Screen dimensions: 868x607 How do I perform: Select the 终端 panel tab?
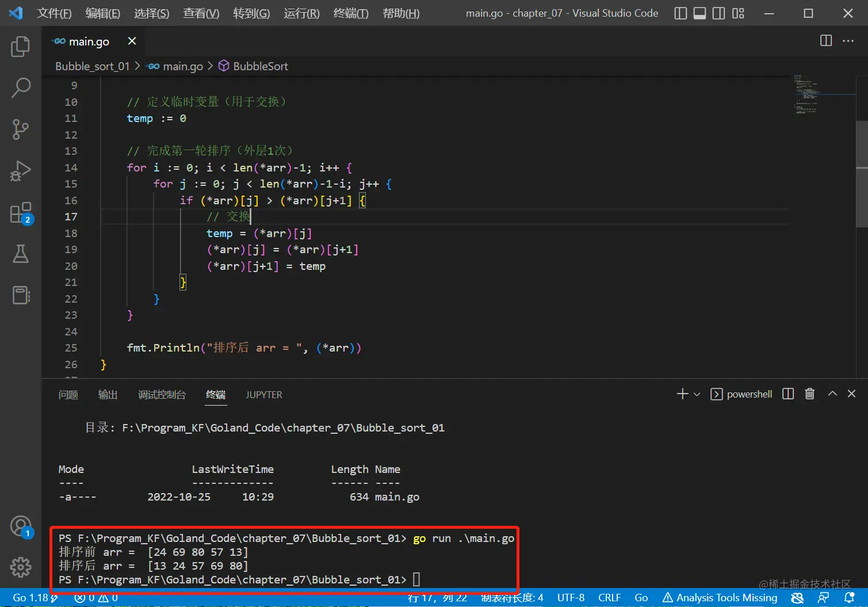(x=216, y=395)
